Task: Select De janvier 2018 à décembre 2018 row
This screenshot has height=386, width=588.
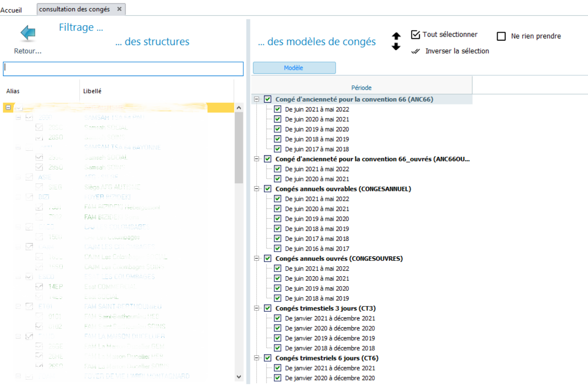Action: click(330, 348)
